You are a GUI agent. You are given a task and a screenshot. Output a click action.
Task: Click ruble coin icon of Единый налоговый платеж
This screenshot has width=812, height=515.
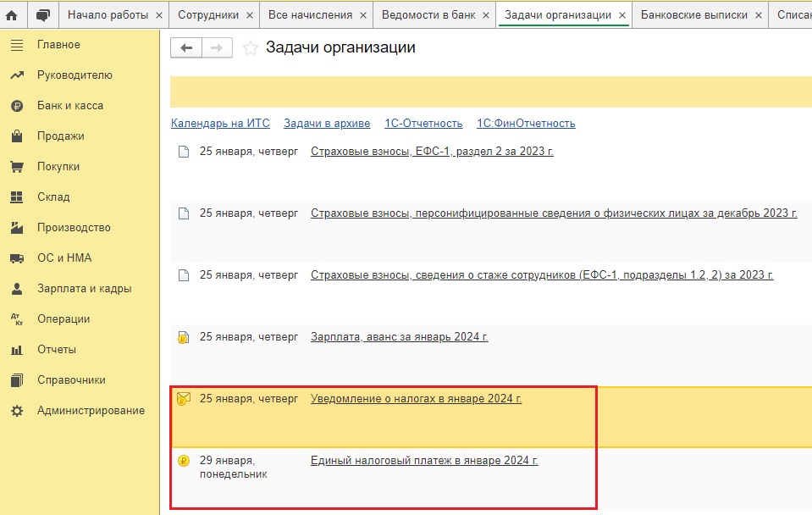[184, 461]
